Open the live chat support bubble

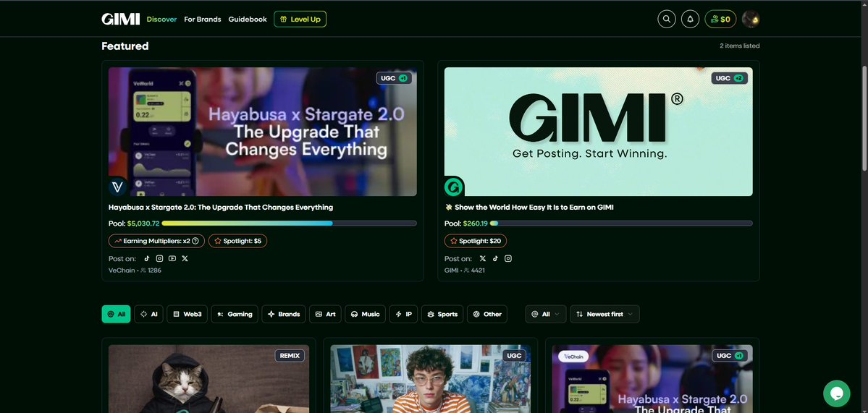(x=836, y=393)
